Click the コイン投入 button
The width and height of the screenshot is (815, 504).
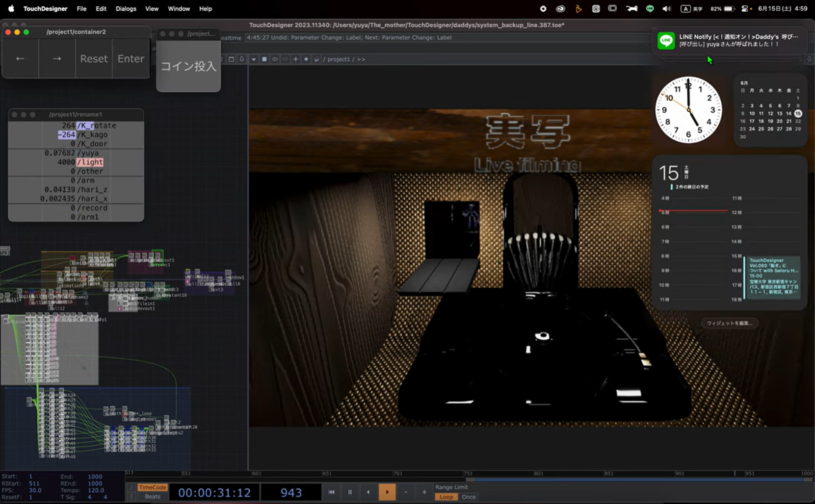[x=188, y=66]
